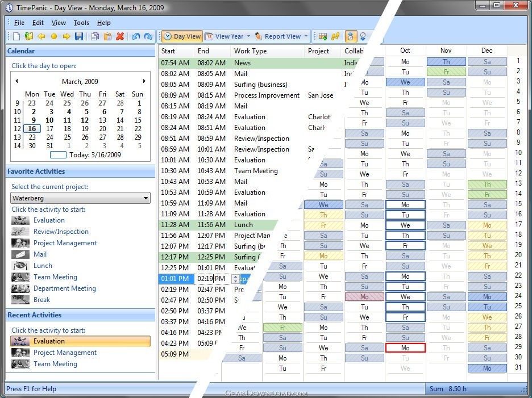Click the open calendar map icon in toolbar
532x398 pixels.
(x=29, y=36)
